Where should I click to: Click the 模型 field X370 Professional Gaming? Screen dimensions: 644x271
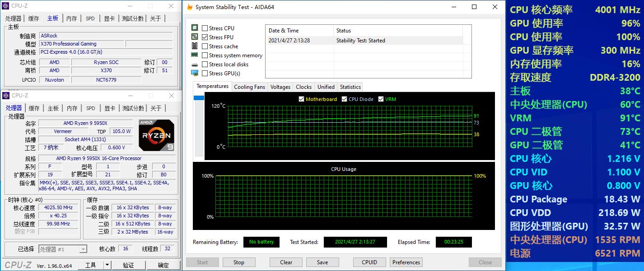click(81, 44)
